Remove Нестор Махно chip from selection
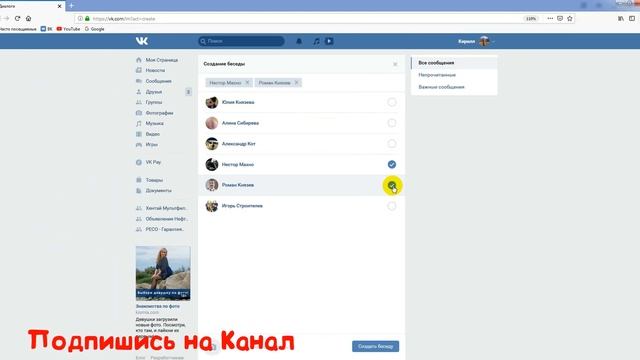 [247, 82]
